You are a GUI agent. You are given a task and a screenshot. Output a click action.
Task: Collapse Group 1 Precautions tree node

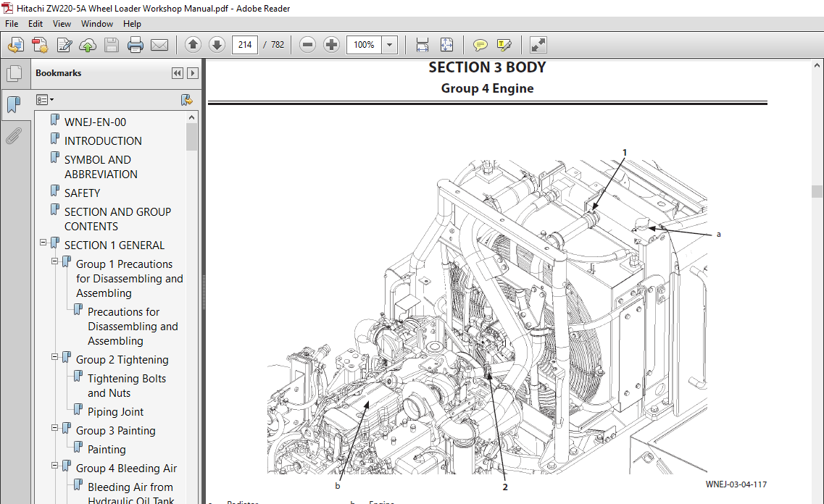54,261
